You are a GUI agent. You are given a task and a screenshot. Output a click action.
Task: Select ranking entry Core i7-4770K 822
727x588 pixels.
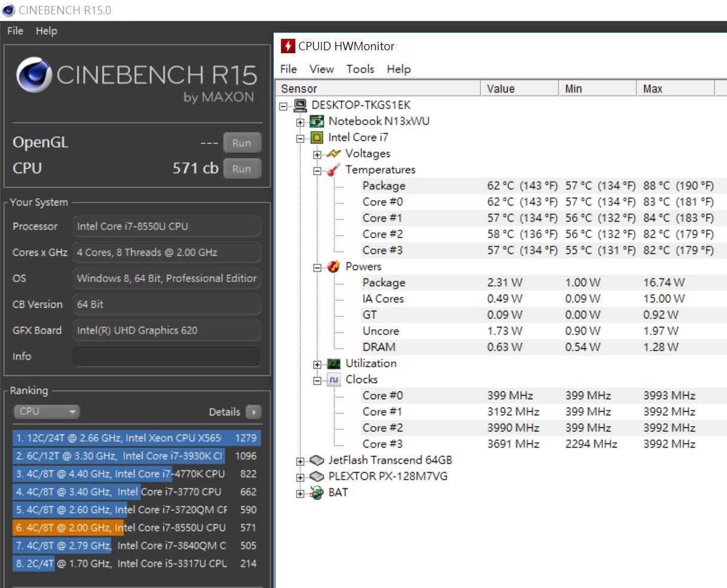tap(137, 474)
